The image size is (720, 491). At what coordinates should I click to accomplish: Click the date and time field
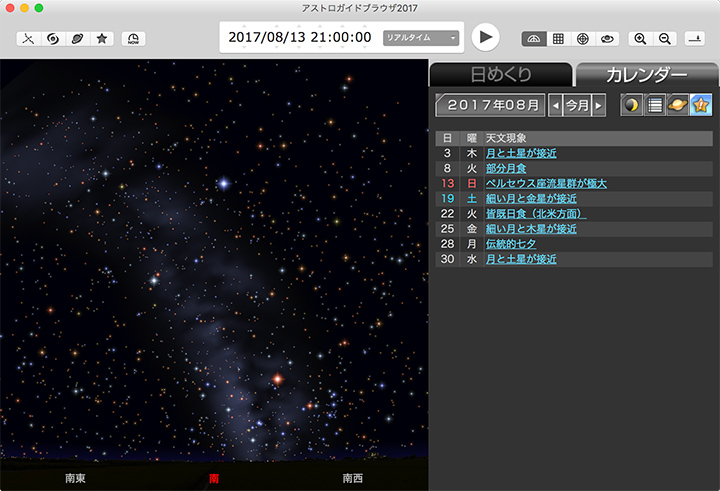(x=300, y=37)
